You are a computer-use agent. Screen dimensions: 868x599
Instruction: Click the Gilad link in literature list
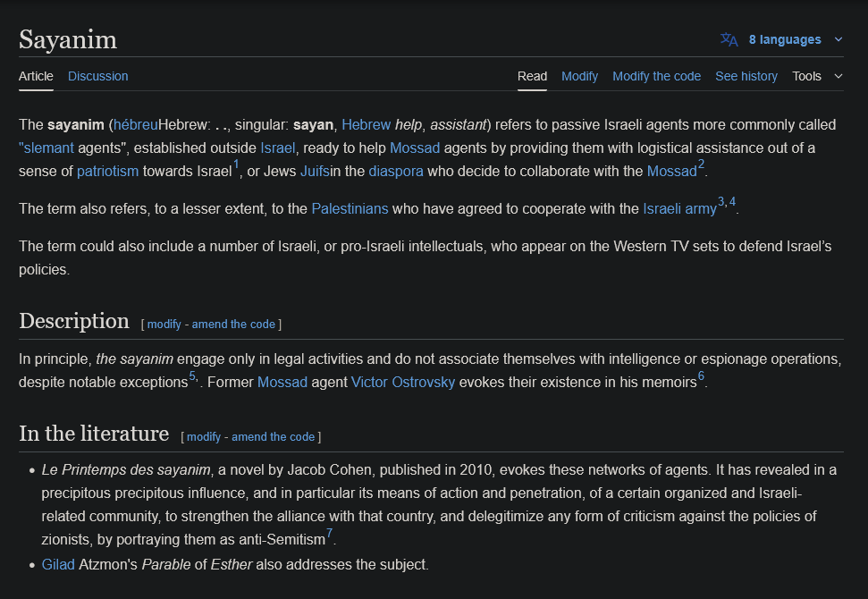coord(58,564)
